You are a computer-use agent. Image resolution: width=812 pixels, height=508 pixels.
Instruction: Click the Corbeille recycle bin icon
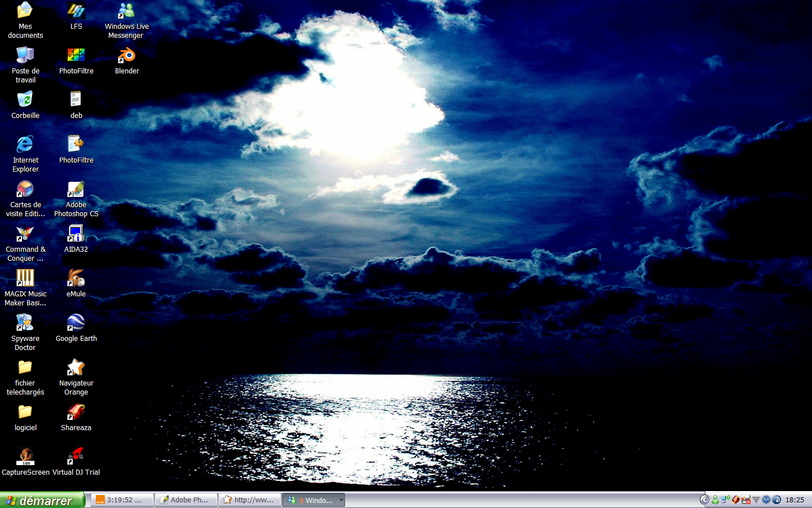point(25,100)
